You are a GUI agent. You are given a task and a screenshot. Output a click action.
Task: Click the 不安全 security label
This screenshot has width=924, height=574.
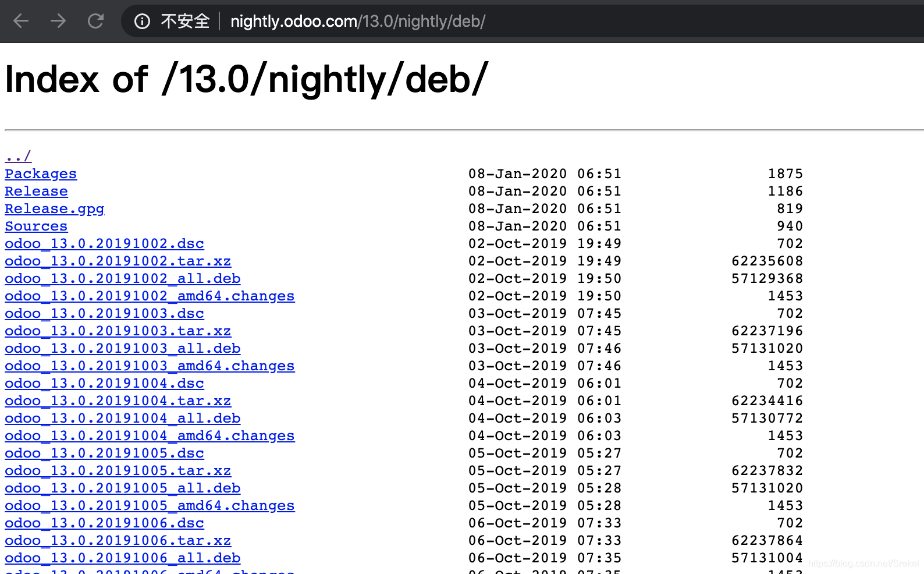pyautogui.click(x=185, y=22)
